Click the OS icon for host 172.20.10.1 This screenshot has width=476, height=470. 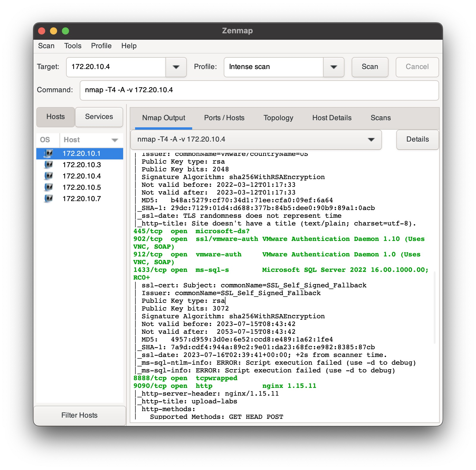coord(48,153)
